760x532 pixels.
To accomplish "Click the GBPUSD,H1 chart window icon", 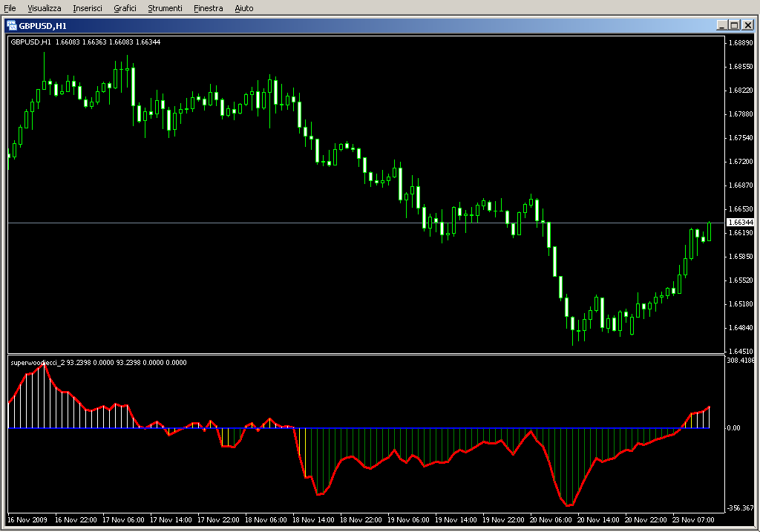I will (12, 26).
